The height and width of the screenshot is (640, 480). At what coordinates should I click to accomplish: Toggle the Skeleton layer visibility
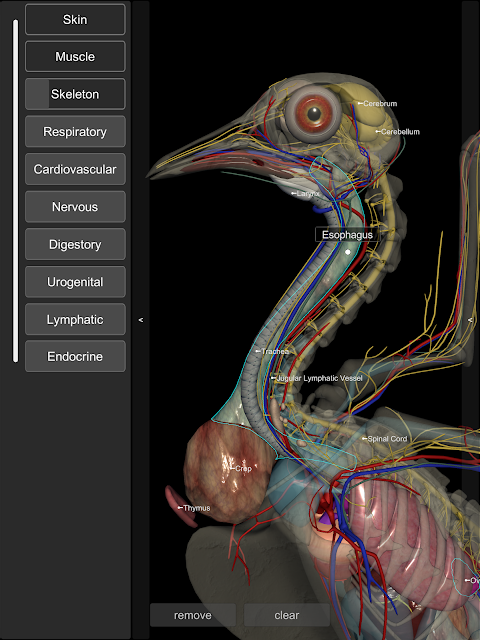click(75, 94)
